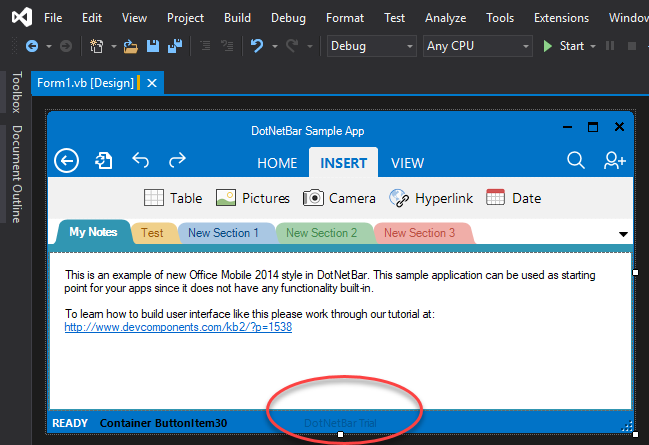Expand the new project dropdown arrow

tap(113, 46)
